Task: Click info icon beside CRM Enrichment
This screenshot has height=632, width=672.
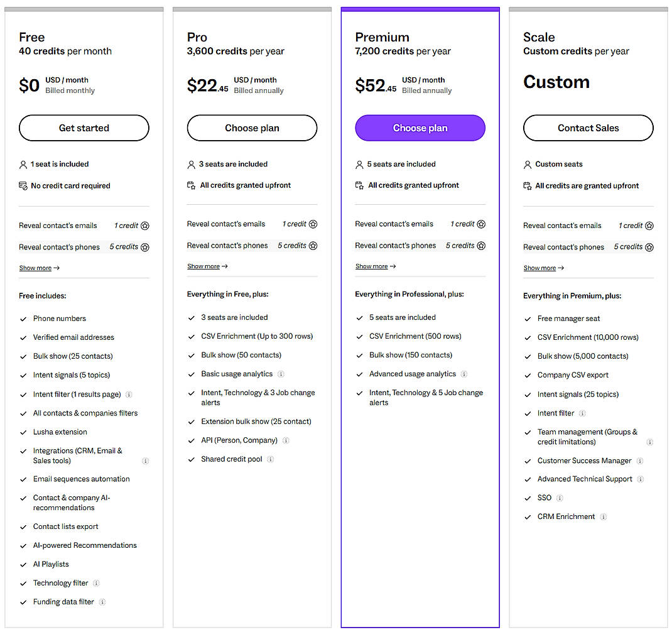Action: tap(604, 517)
